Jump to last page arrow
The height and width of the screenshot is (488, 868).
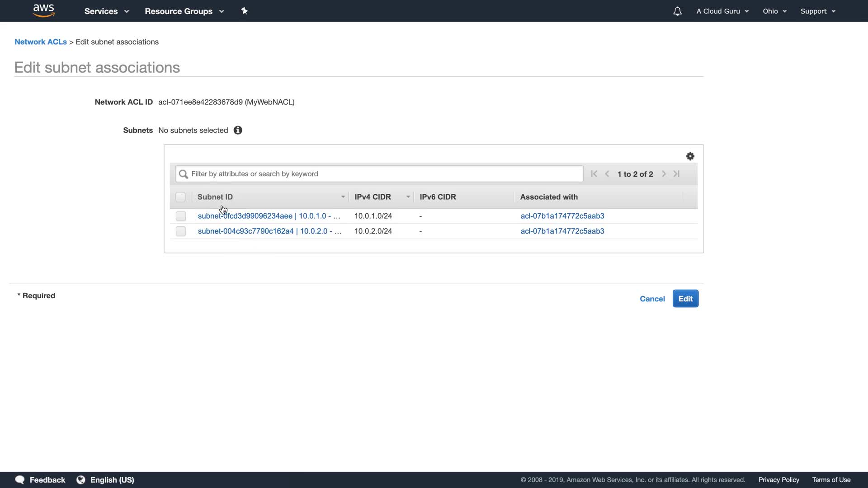click(676, 174)
